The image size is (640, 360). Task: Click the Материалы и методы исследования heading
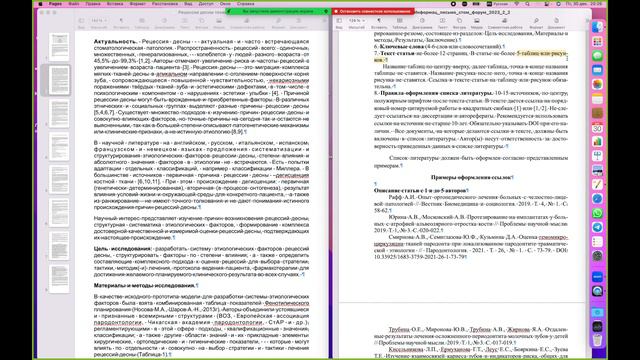(x=144, y=286)
